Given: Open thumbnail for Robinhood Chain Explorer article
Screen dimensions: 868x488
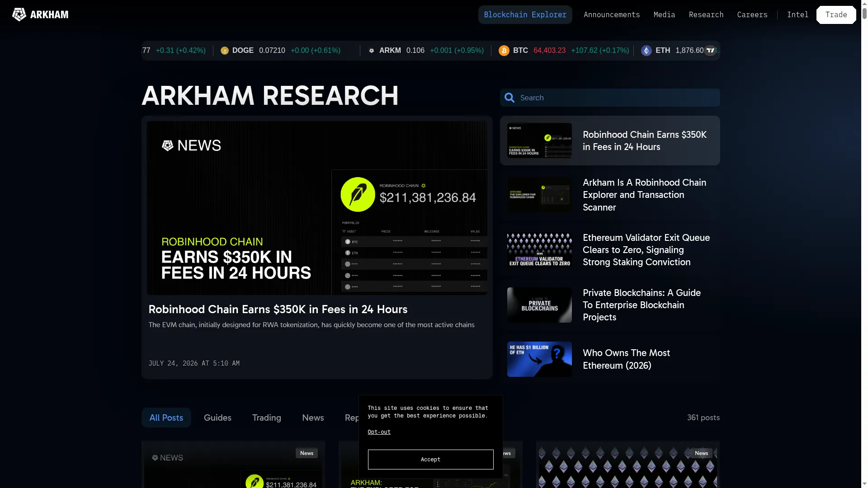Looking at the screenshot, I should coord(539,195).
